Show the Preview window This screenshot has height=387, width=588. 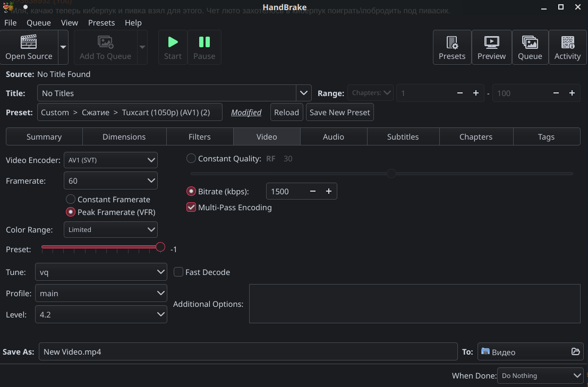(x=491, y=42)
